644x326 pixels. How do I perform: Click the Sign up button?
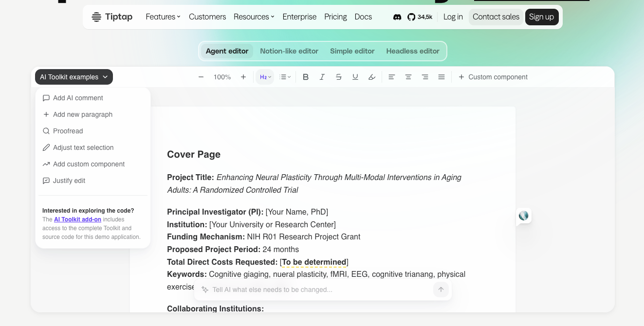(542, 17)
